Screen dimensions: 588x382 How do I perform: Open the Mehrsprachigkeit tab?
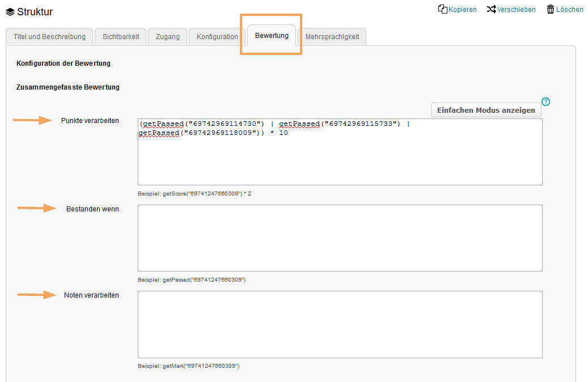tap(332, 37)
